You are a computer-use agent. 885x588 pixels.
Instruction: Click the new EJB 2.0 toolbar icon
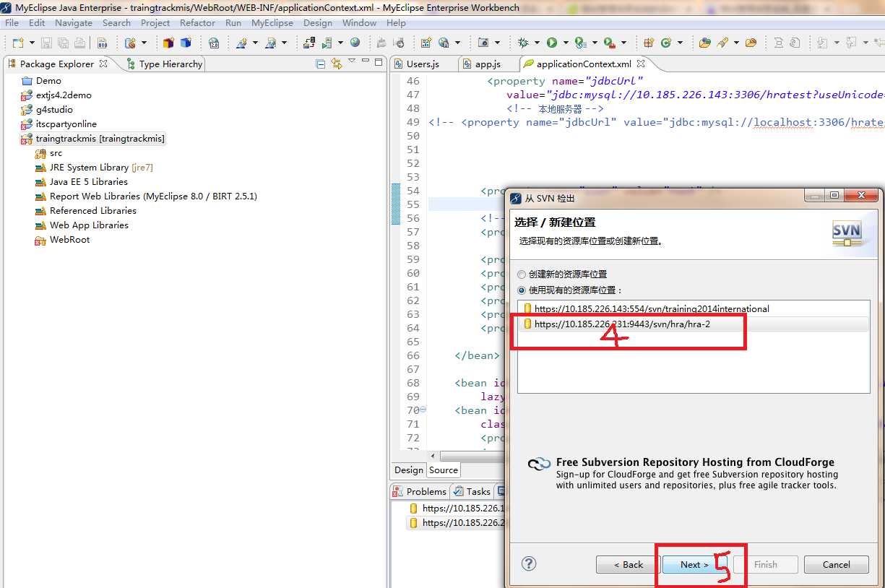click(214, 43)
